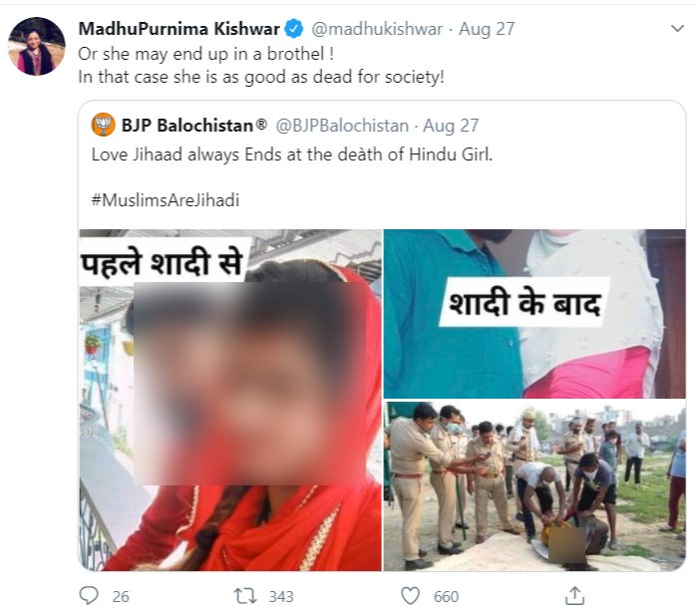Open MadhuPurnima Kishwar's profile avatar
The image size is (697, 616).
point(37,46)
